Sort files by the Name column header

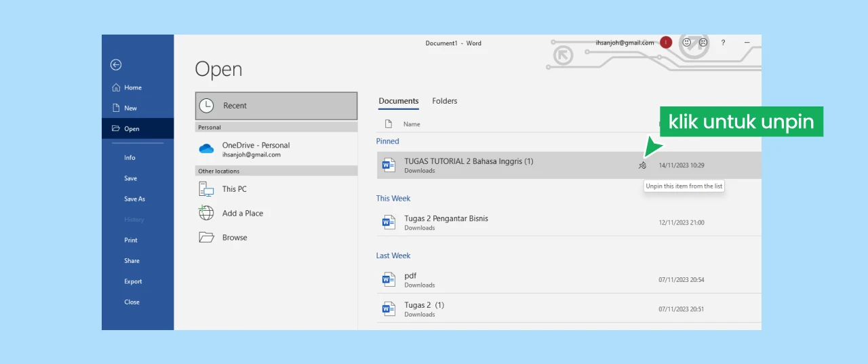pyautogui.click(x=412, y=124)
